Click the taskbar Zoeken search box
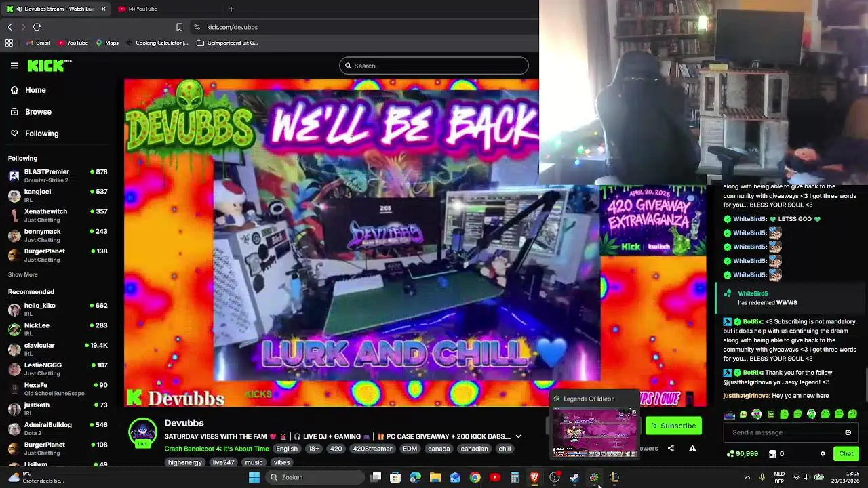 tap(316, 477)
